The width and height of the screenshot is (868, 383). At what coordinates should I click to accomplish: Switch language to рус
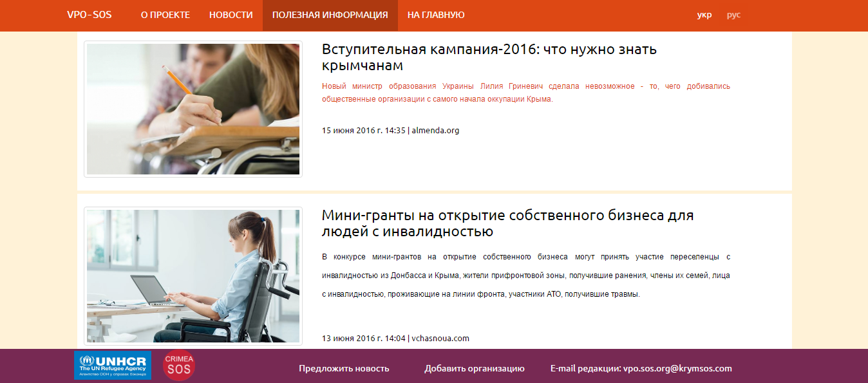click(x=733, y=15)
